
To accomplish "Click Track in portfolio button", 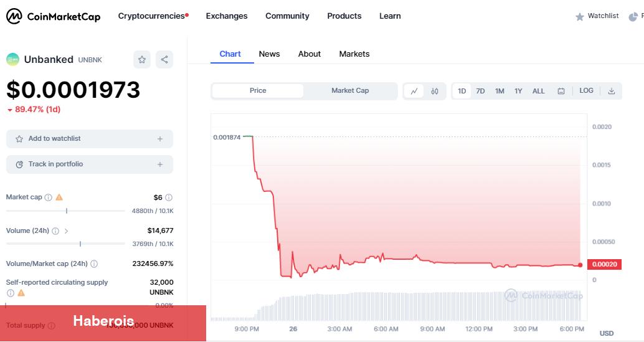I will (x=90, y=164).
